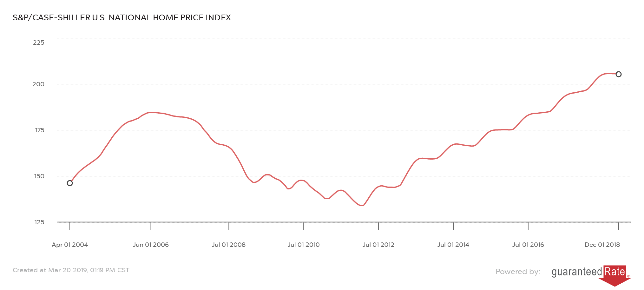The height and width of the screenshot is (290, 644).
Task: Click the Apr 01 2004 axis label
Action: tap(70, 245)
